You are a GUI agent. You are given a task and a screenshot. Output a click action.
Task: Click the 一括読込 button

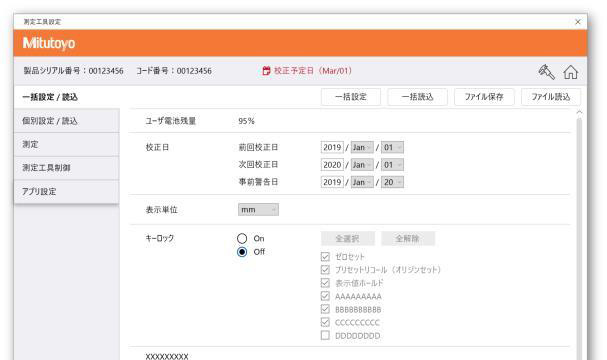417,97
